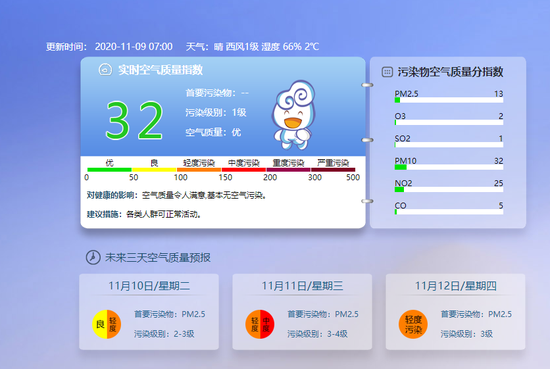
Task: Click the PM2.5 value 13
Action: (499, 94)
